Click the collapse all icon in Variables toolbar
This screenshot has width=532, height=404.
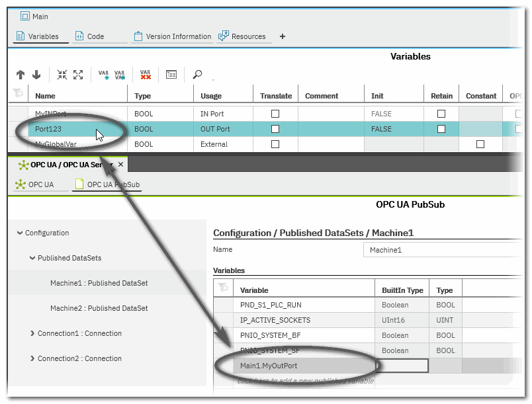click(x=62, y=75)
